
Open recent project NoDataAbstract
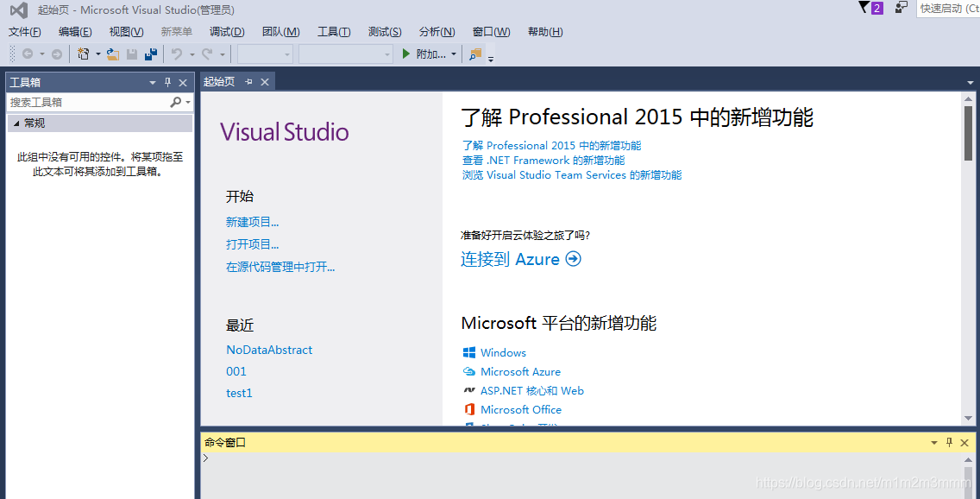269,351
